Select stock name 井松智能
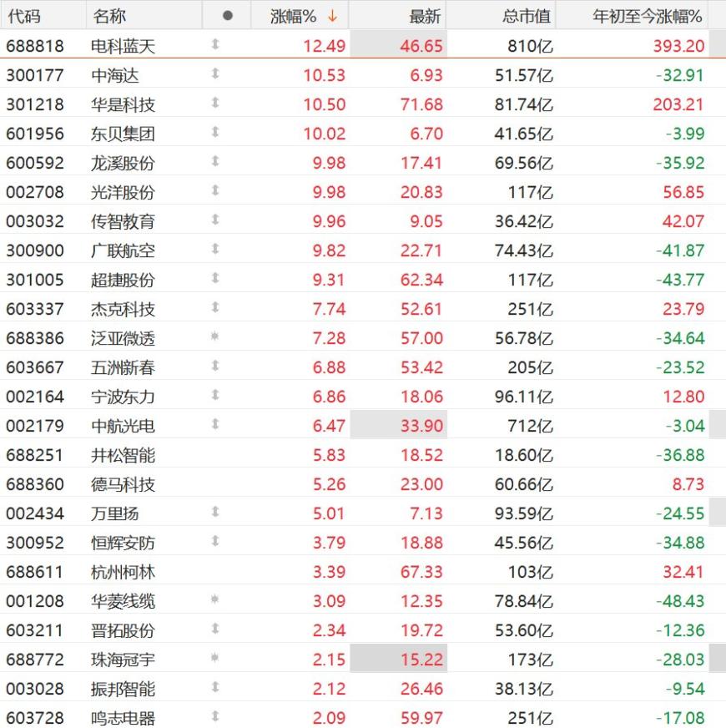This screenshot has height=728, width=726. coord(123,456)
